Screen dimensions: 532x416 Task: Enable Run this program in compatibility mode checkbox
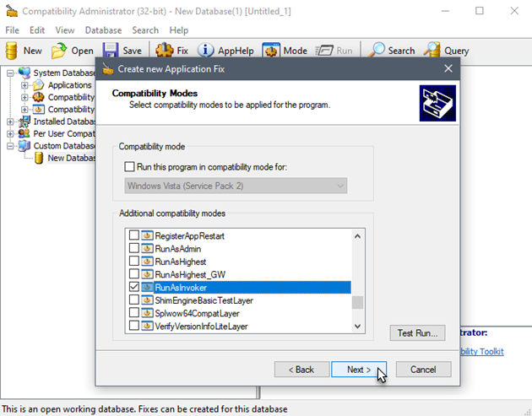point(129,167)
